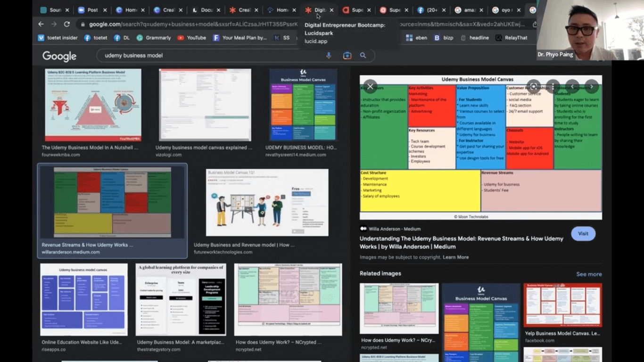
Task: Open fourweekmba Udemy Business Model thumbnail
Action: point(93,105)
